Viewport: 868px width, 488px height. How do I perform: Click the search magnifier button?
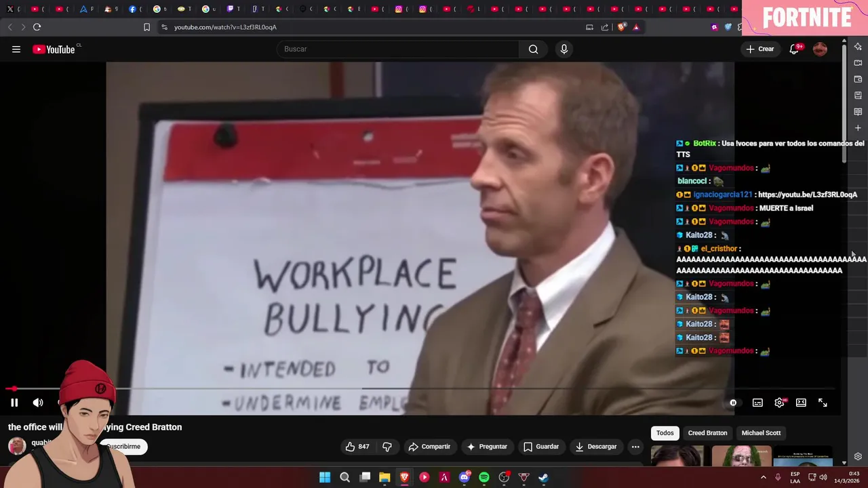click(x=533, y=49)
